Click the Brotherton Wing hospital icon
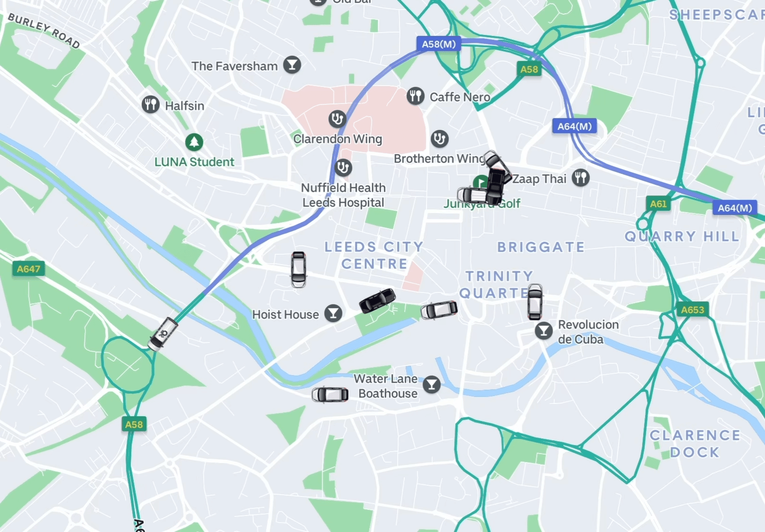765x532 pixels. point(439,139)
